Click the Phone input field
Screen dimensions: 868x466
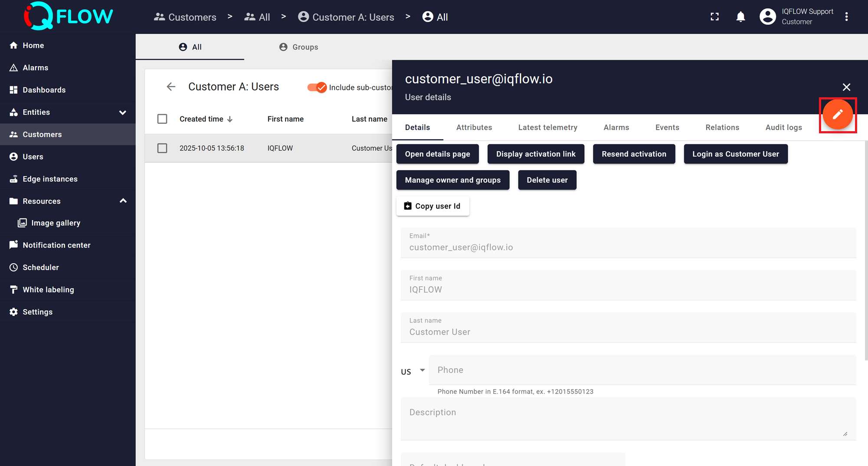[x=642, y=370]
